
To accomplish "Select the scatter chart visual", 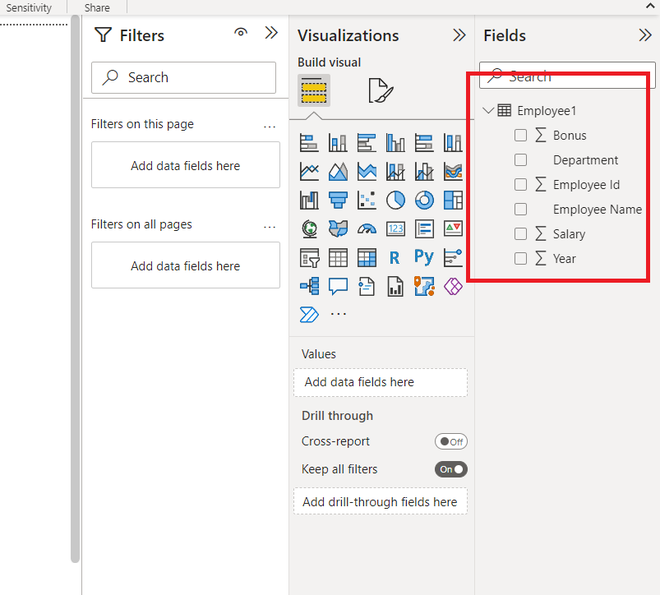I will (x=366, y=200).
